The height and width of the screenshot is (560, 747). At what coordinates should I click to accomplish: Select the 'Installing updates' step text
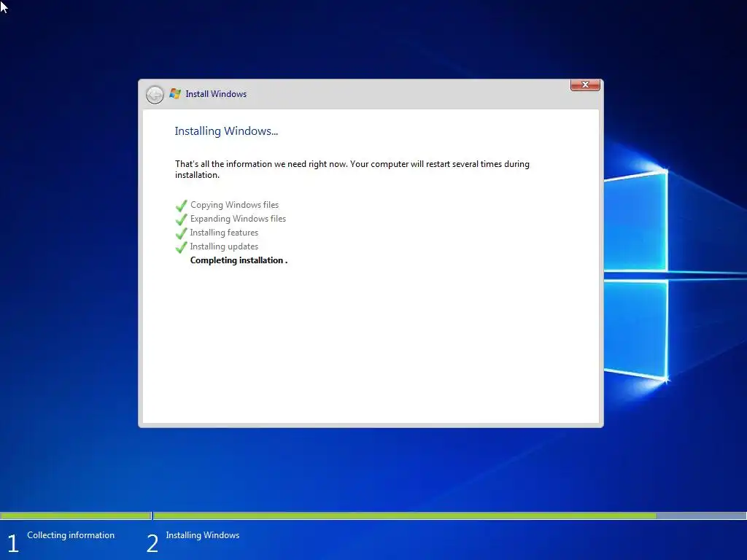pos(224,246)
